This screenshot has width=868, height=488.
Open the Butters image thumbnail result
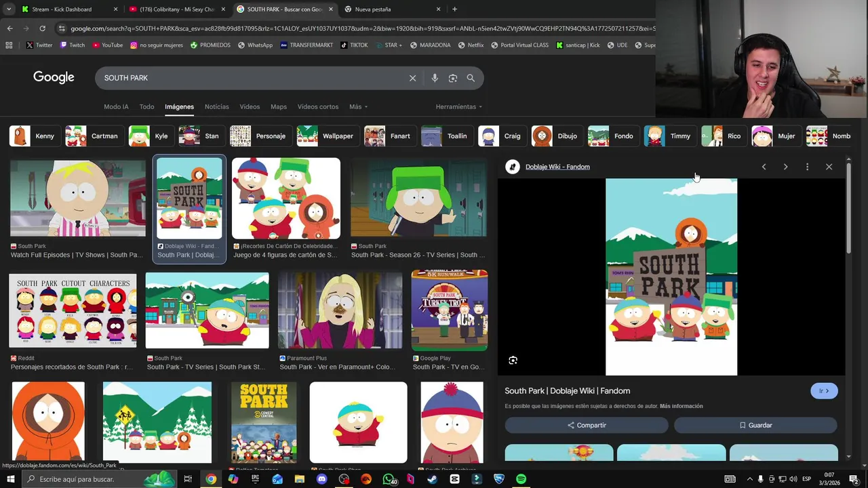tap(78, 199)
